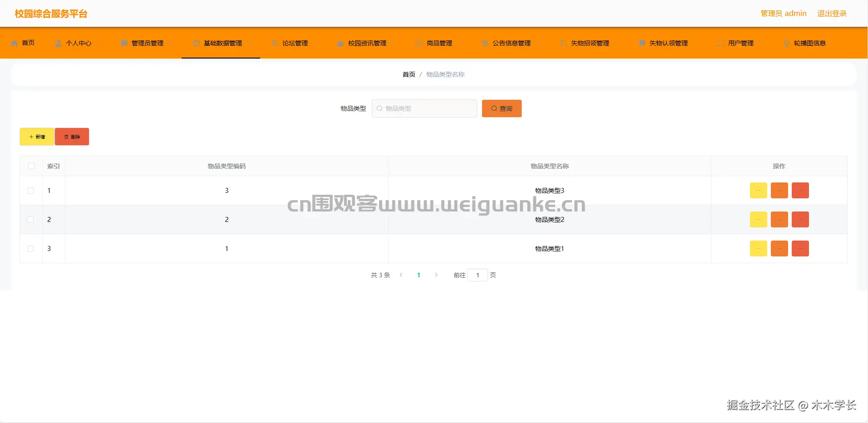Click the yellow 新增 add button
This screenshot has height=423, width=868.
[37, 137]
